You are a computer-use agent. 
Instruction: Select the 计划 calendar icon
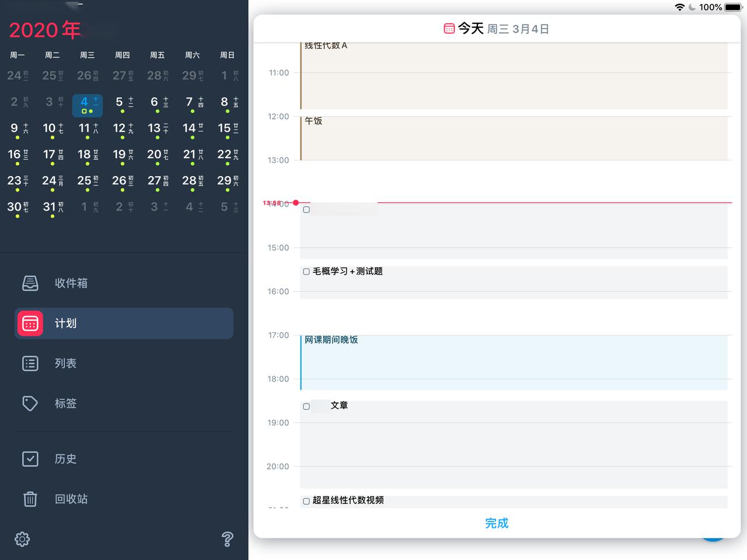click(30, 323)
